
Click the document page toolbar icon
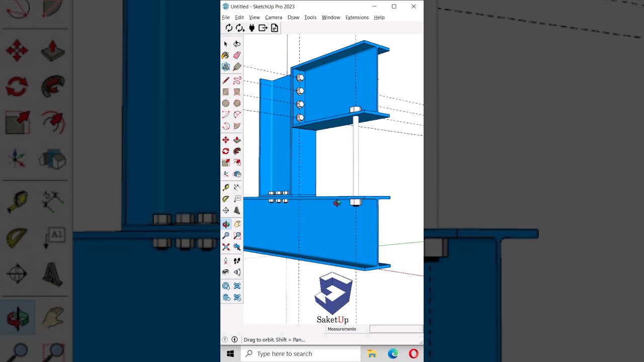[x=274, y=28]
